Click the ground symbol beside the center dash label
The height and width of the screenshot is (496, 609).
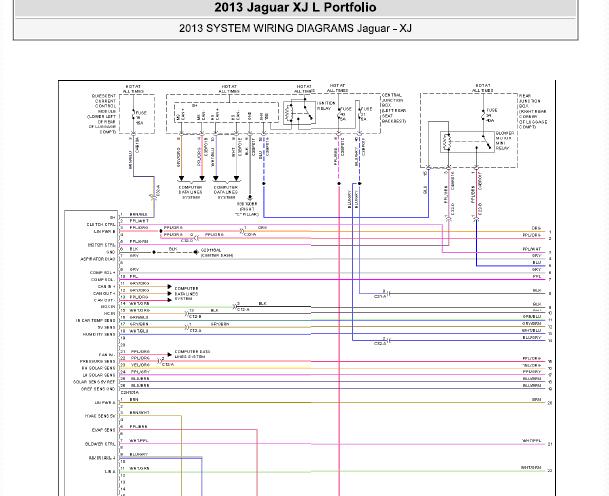point(196,252)
